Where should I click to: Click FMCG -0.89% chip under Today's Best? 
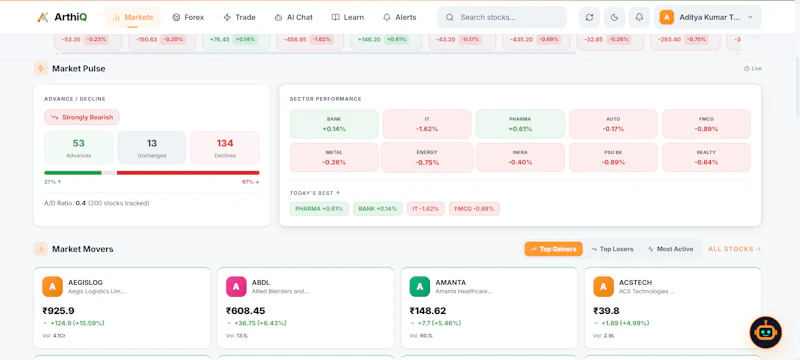click(474, 209)
